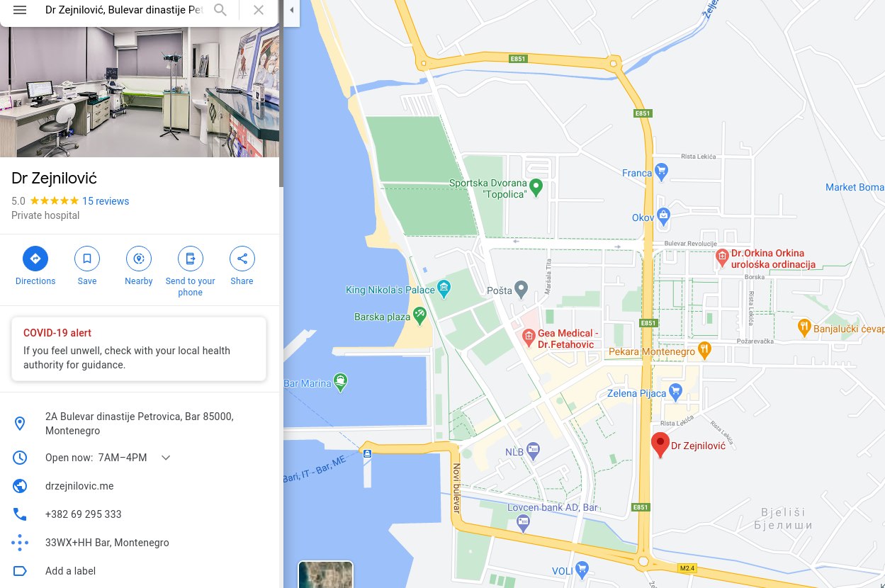885x588 pixels.
Task: Save this place with the bookmark icon
Action: click(87, 259)
